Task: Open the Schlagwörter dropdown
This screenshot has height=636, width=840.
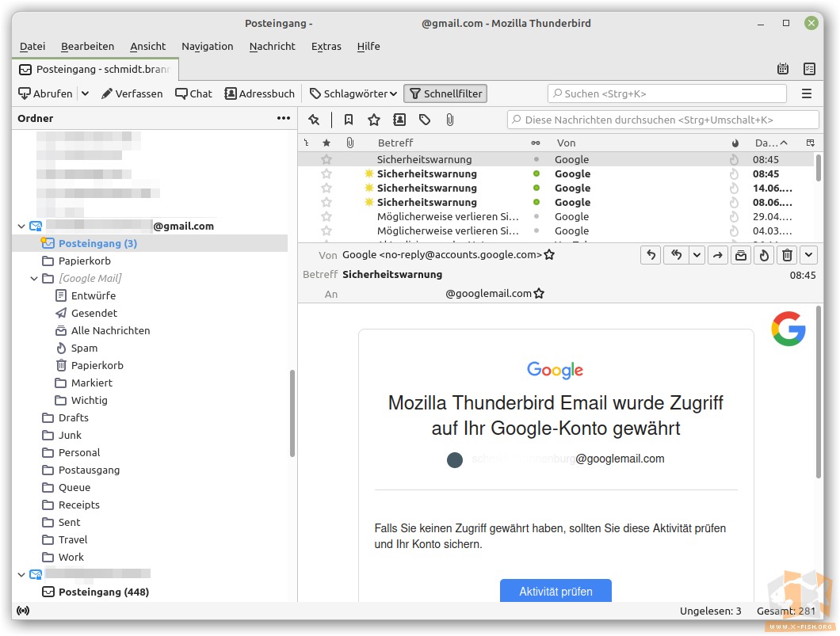Action: coord(353,93)
